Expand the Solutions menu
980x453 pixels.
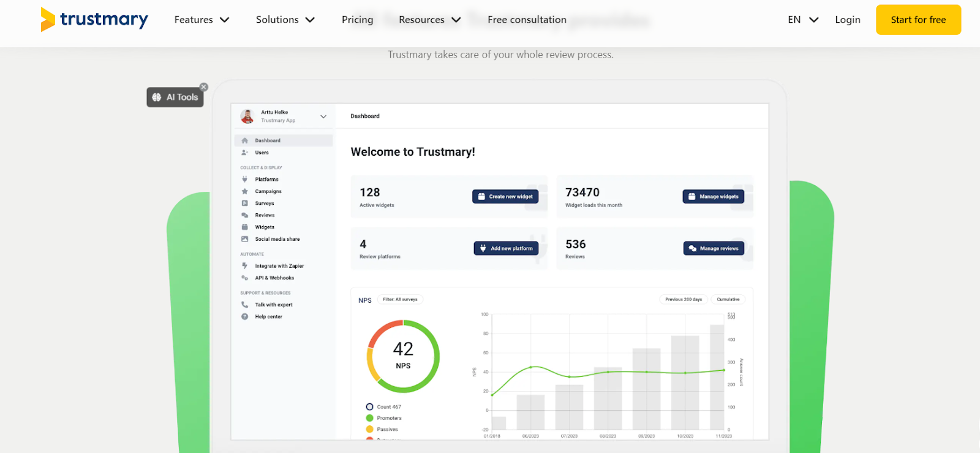[285, 20]
